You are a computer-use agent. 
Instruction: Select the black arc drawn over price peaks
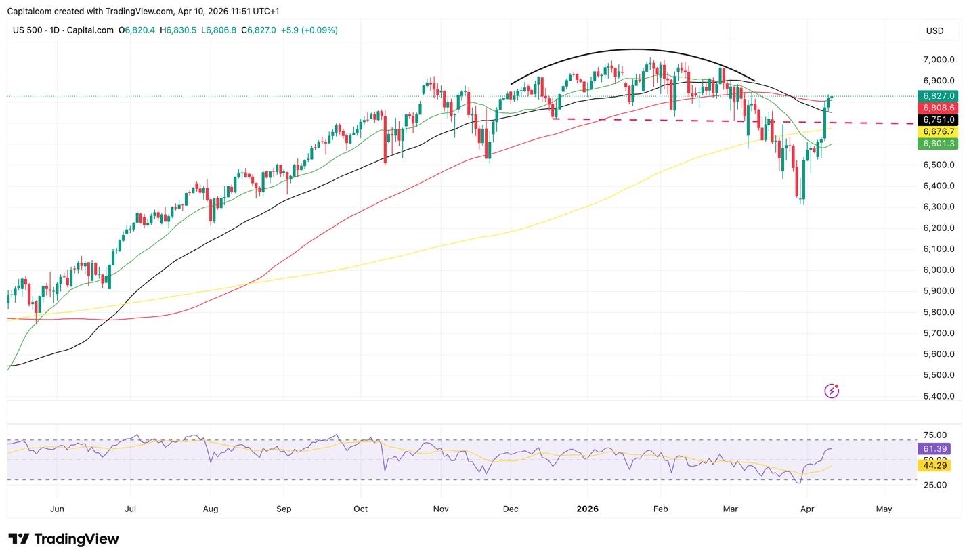pos(633,49)
